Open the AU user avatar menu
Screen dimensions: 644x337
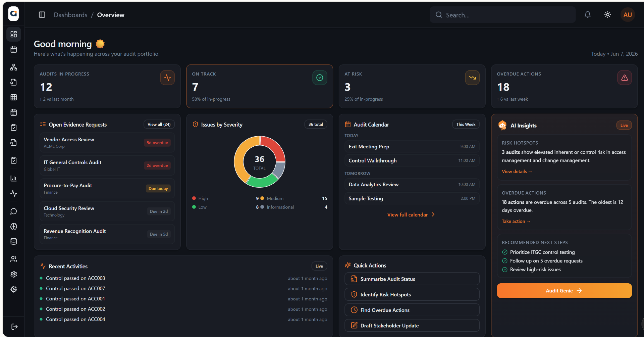(x=628, y=15)
